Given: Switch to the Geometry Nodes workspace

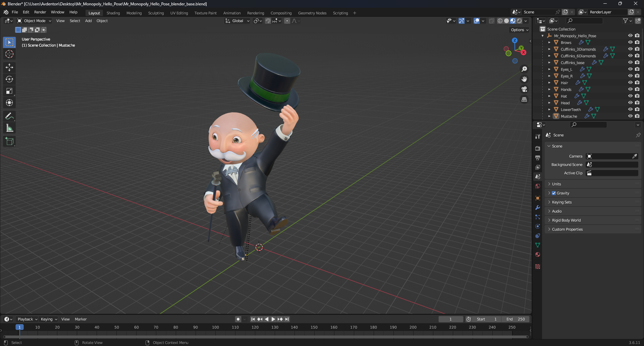Looking at the screenshot, I should pyautogui.click(x=312, y=13).
